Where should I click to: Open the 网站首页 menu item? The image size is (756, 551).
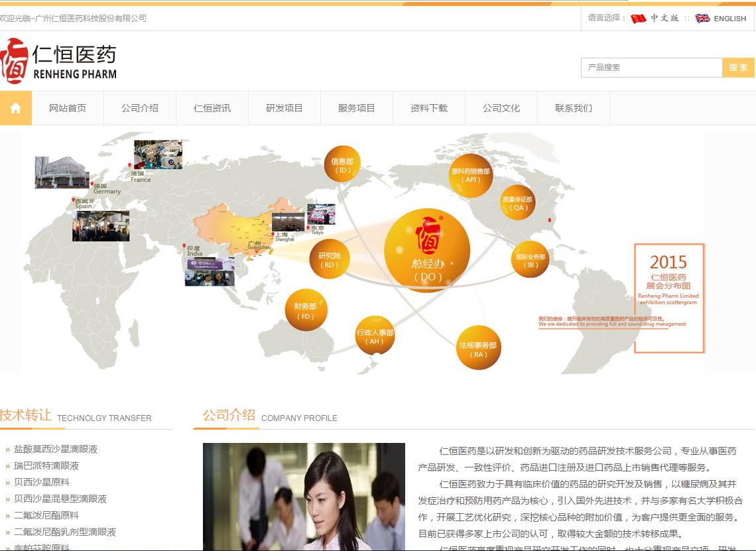[68, 108]
